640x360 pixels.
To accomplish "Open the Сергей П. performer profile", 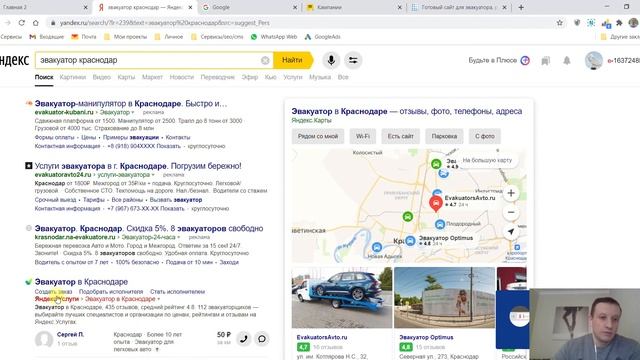I will coord(70,335).
